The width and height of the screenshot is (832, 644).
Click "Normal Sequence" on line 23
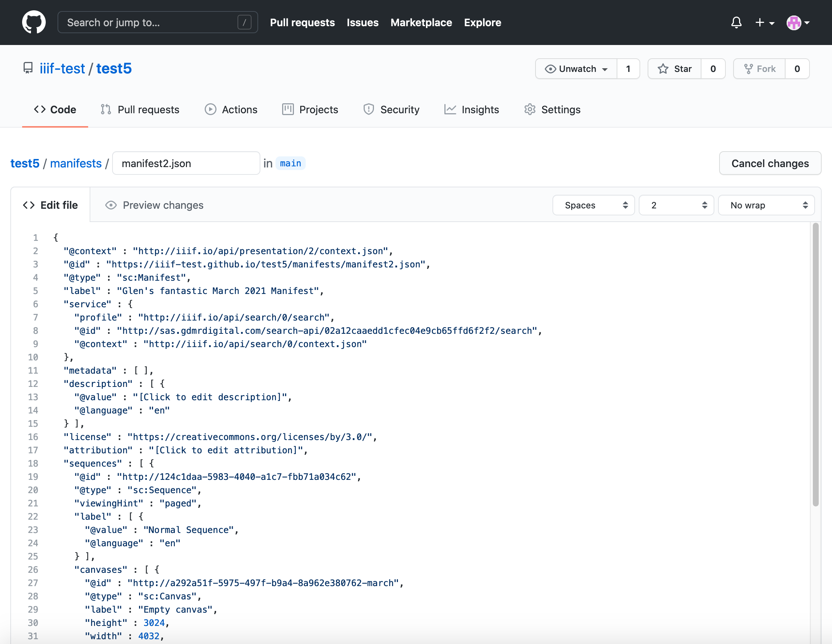(188, 530)
